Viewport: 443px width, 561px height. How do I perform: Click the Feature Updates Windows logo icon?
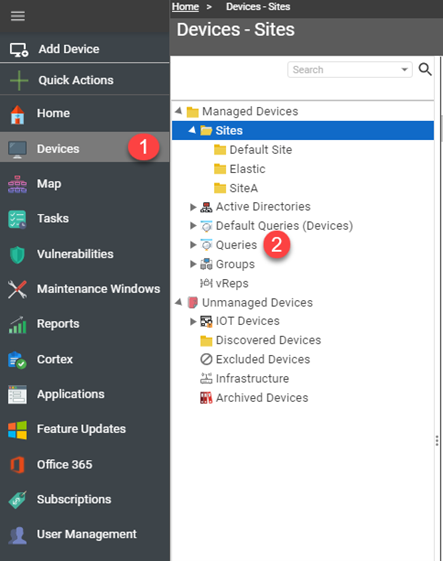point(17,429)
